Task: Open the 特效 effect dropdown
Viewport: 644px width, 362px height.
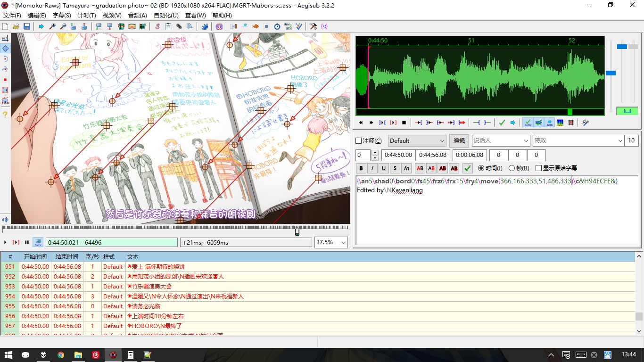Action: [x=578, y=141]
